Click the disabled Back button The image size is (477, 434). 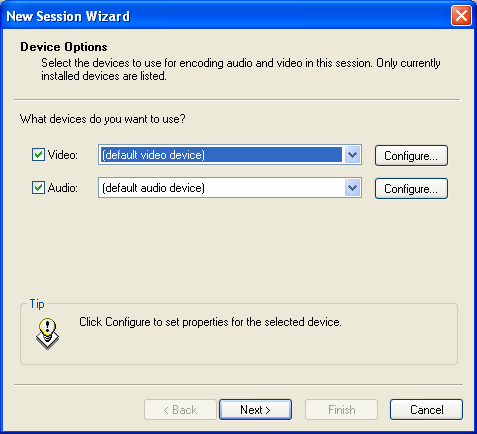point(180,410)
